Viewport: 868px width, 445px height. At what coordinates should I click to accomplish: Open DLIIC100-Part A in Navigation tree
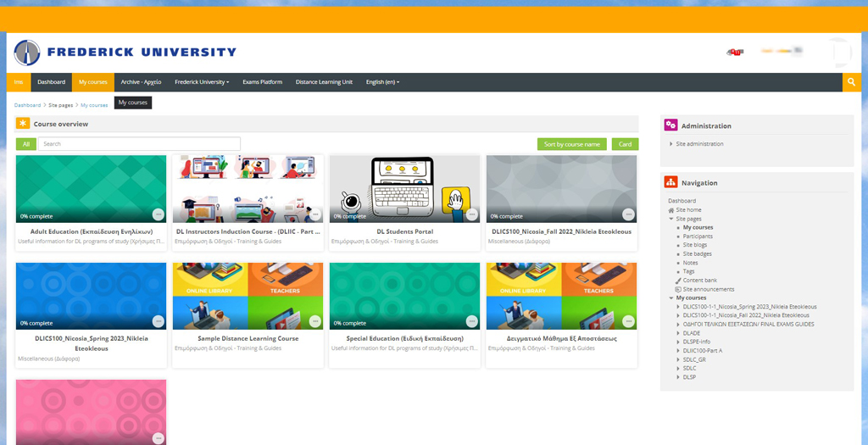703,350
